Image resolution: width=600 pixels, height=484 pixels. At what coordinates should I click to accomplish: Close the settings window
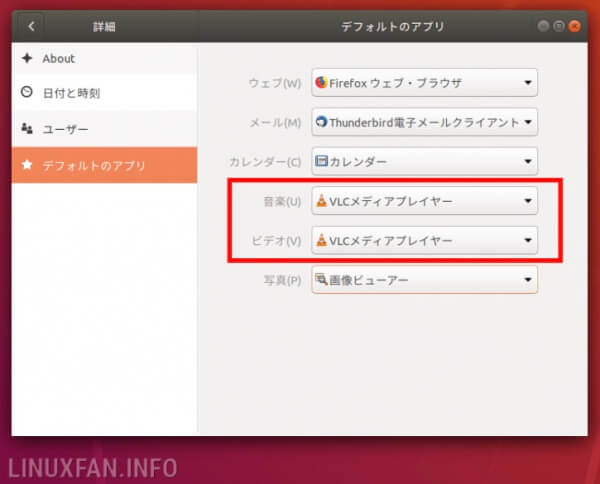[x=574, y=26]
